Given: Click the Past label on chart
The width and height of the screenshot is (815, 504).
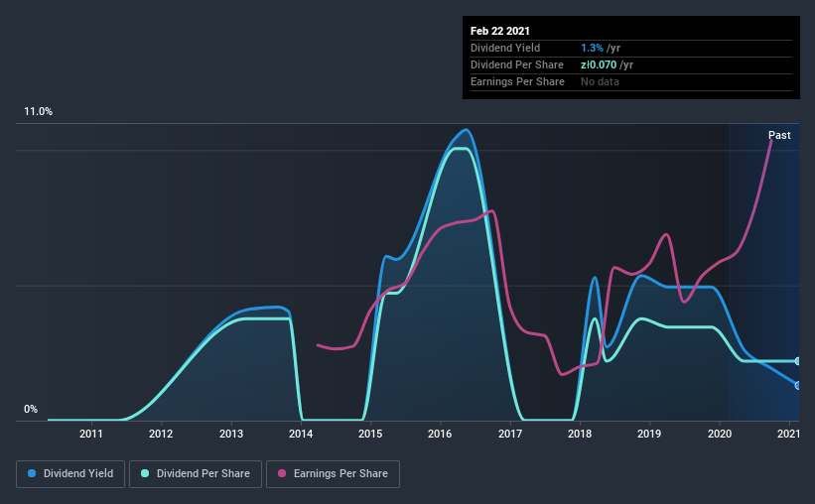Looking at the screenshot, I should click(779, 135).
